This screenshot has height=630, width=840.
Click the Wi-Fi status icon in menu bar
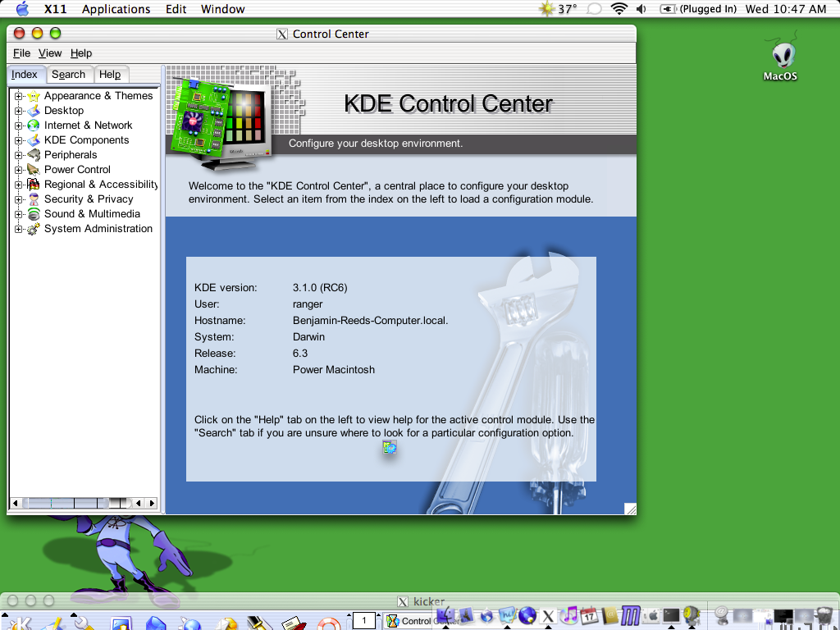[x=619, y=8]
